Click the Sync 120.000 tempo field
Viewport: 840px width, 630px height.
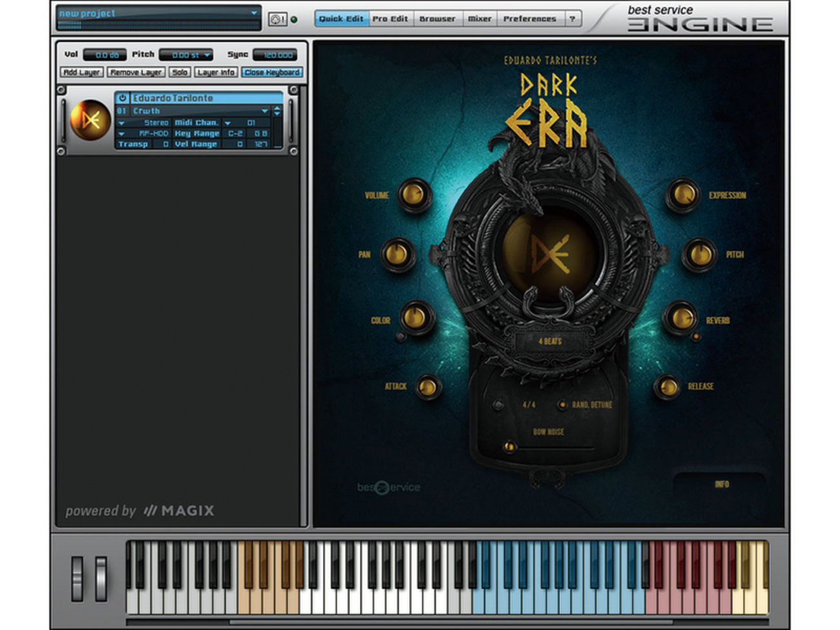tap(276, 55)
